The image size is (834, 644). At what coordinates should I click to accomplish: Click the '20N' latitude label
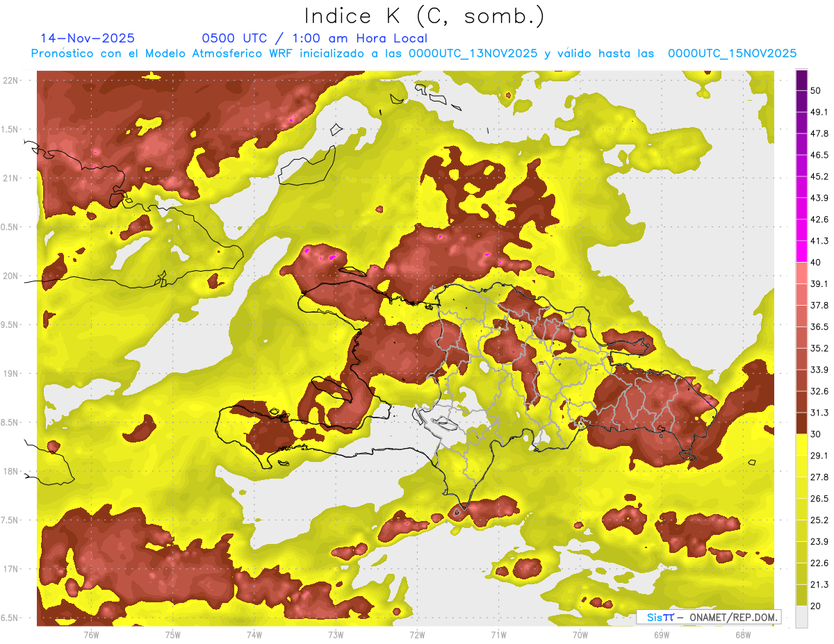click(10, 276)
